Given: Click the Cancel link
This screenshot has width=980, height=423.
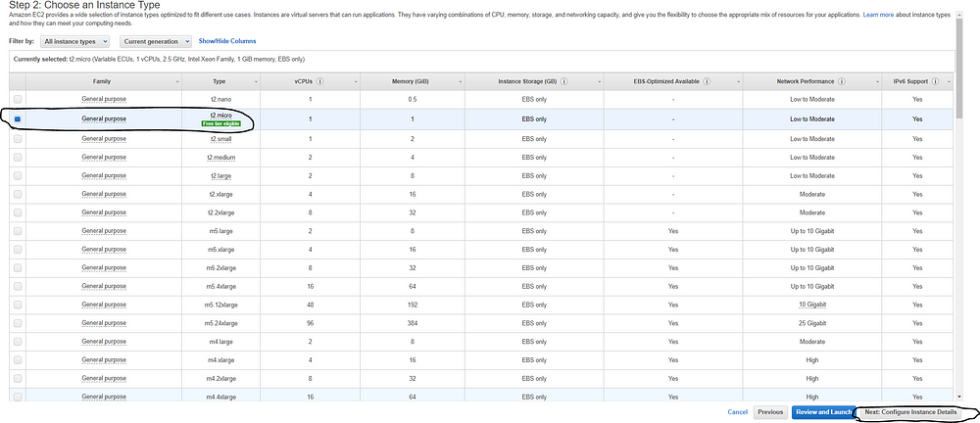Looking at the screenshot, I should (x=738, y=412).
